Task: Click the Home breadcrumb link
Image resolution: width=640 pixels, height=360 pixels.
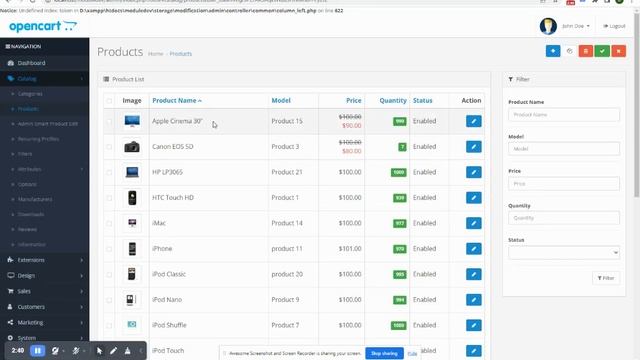Action: (x=155, y=54)
